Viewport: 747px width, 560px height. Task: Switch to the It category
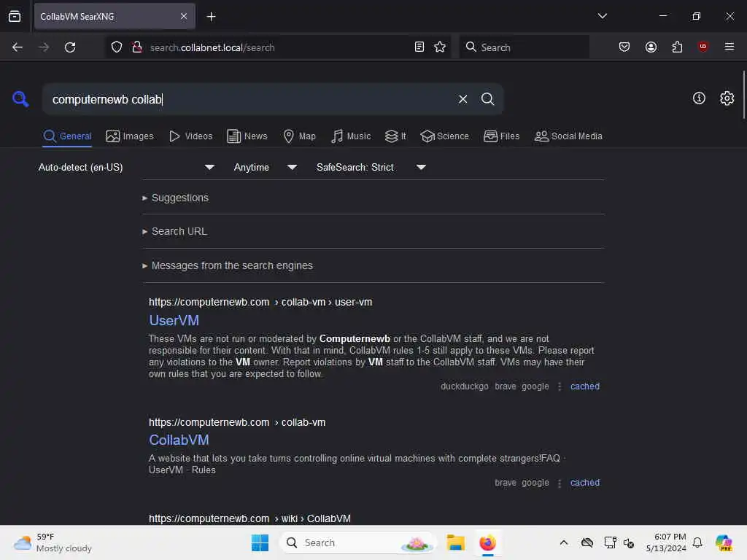[x=395, y=136]
